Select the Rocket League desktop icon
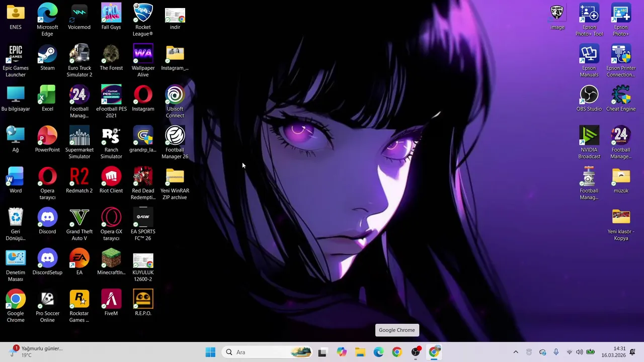This screenshot has height=362, width=644. [x=143, y=20]
